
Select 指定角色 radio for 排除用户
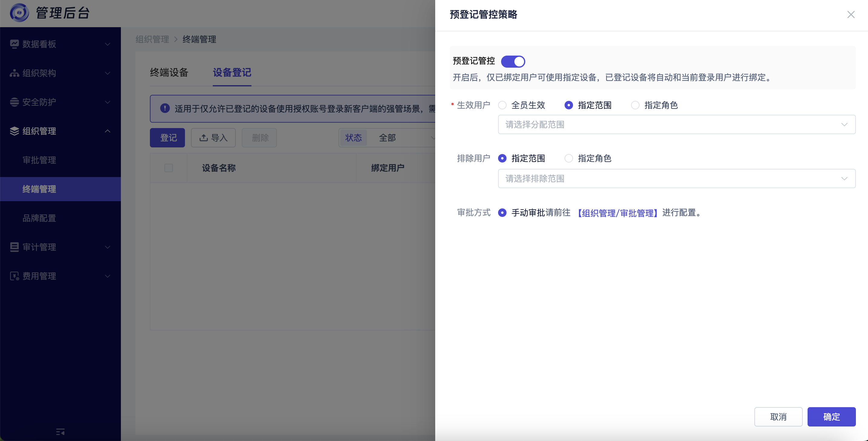coord(568,158)
